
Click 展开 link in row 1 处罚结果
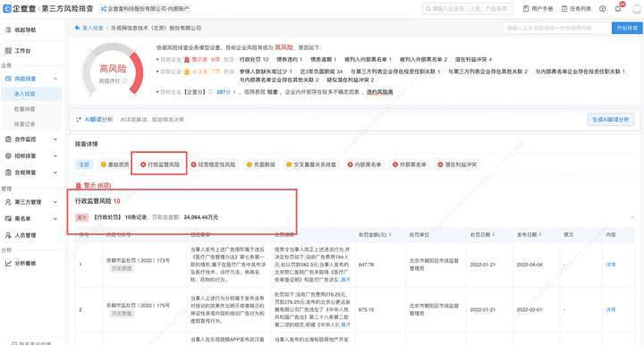345,280
